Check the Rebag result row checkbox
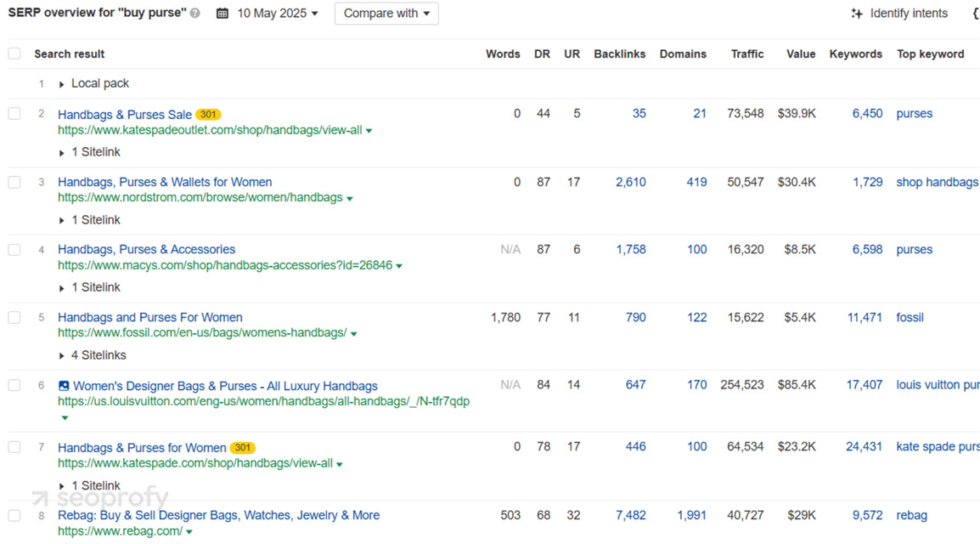 click(x=14, y=515)
